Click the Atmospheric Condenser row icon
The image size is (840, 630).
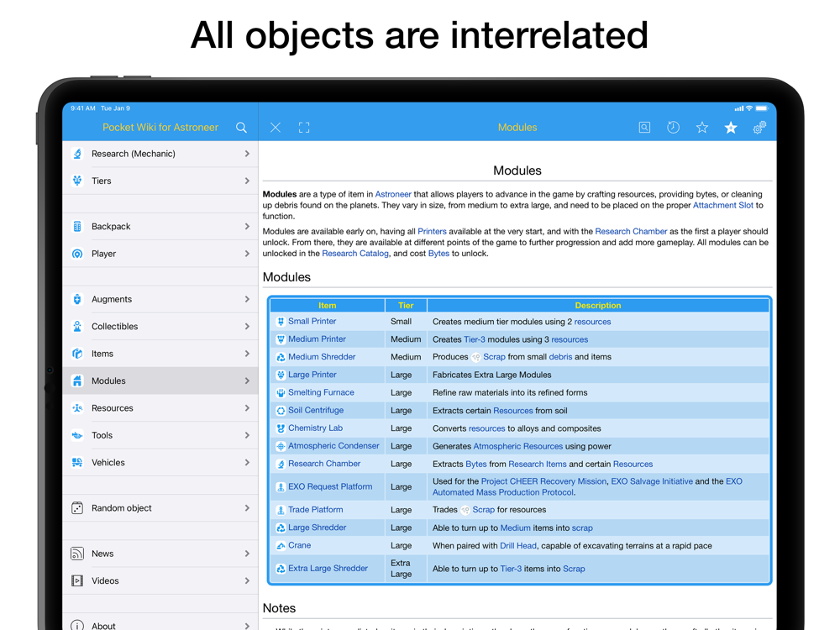click(281, 446)
